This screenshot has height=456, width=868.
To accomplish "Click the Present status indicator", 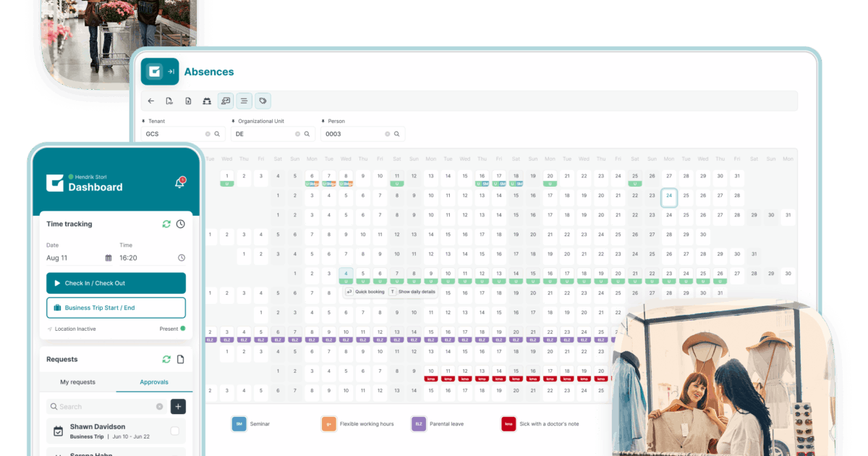I will (x=172, y=329).
